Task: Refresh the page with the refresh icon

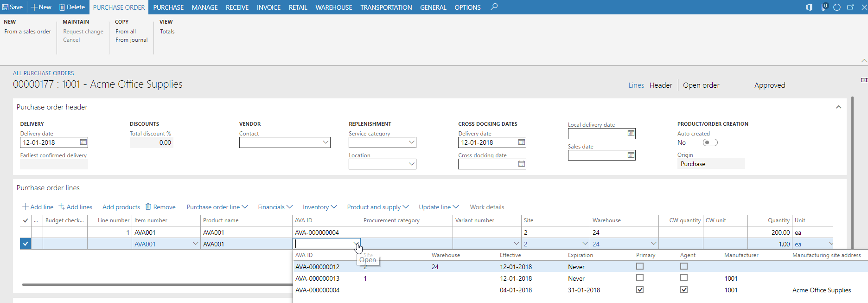Action: pos(837,7)
